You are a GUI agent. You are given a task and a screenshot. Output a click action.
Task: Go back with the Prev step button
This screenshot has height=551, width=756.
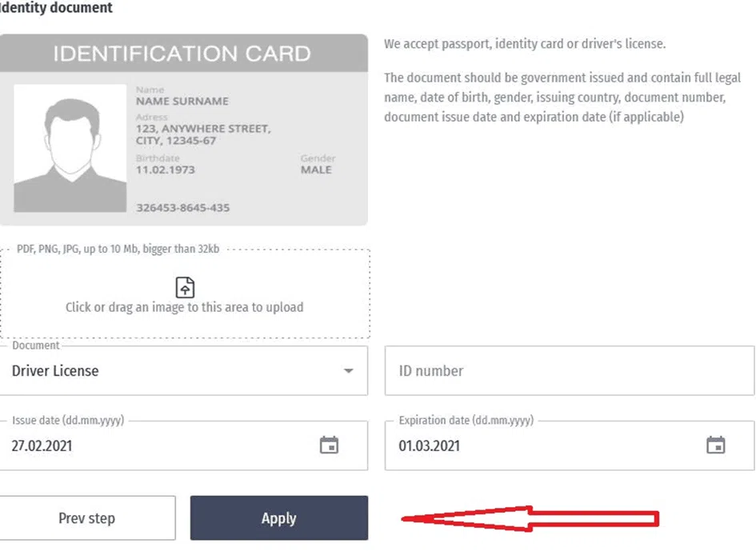click(87, 518)
